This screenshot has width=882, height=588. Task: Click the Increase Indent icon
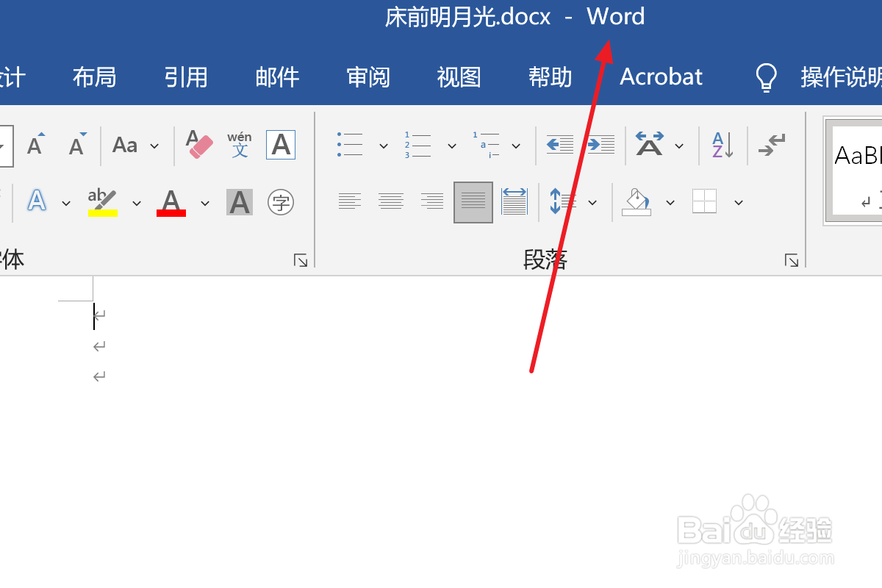(600, 145)
